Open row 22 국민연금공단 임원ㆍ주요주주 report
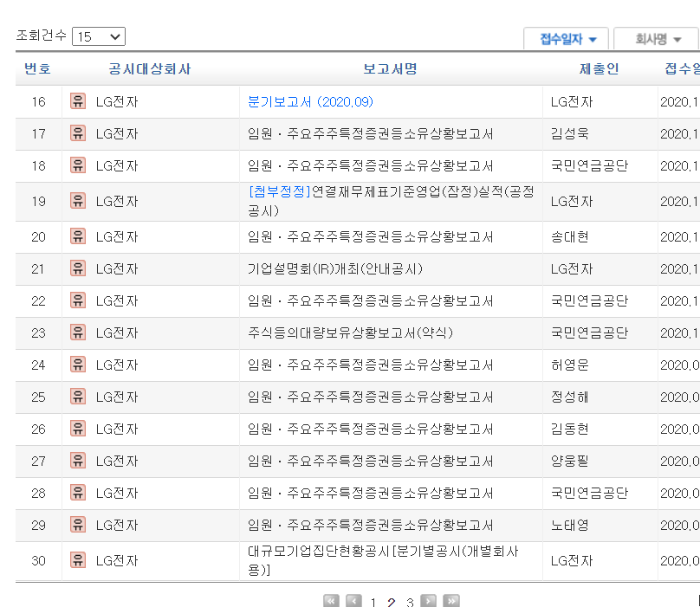Image resolution: width=700 pixels, height=607 pixels. coord(371,301)
